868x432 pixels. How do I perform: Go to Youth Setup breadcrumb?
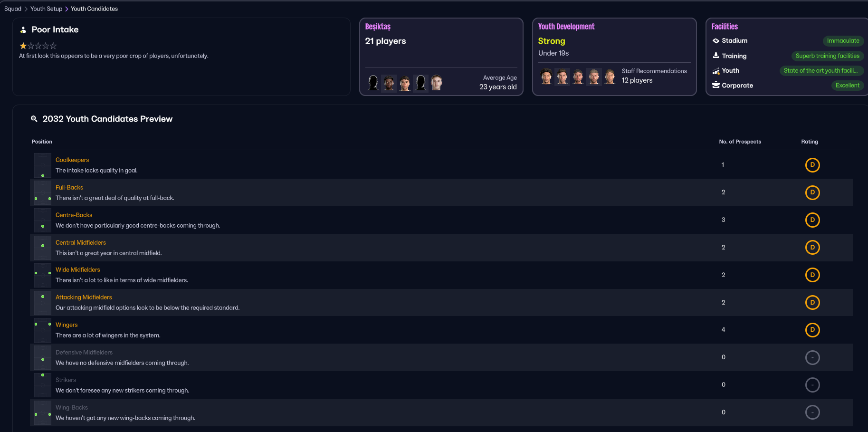[46, 9]
